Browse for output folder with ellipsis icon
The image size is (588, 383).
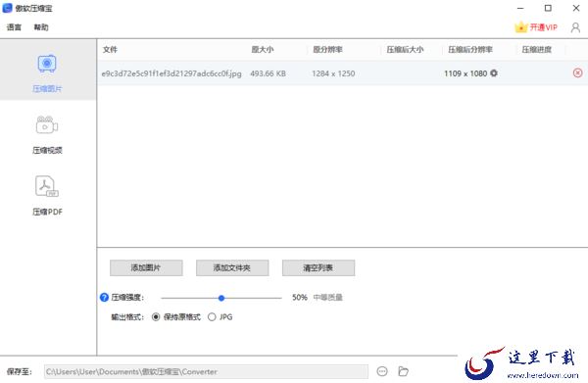click(382, 371)
